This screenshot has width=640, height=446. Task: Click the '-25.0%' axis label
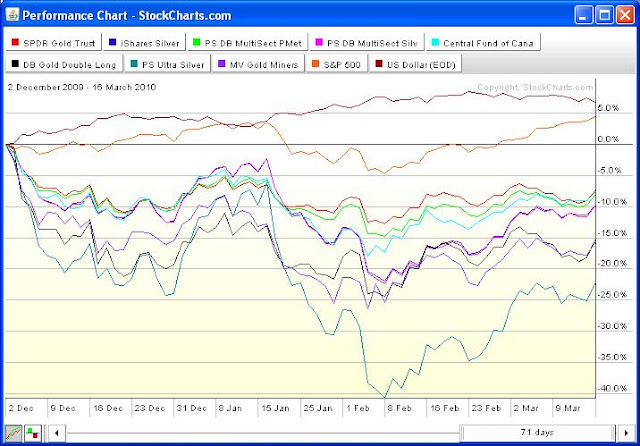click(x=613, y=295)
